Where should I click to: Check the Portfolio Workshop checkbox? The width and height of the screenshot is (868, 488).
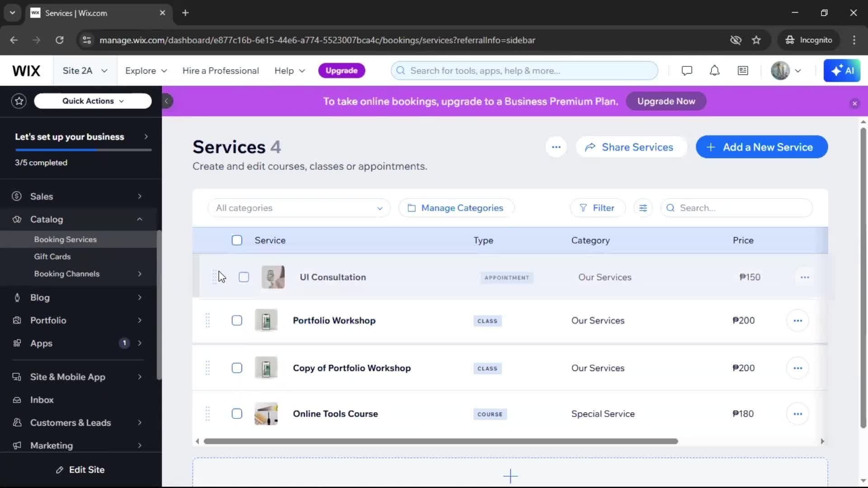tap(237, 320)
